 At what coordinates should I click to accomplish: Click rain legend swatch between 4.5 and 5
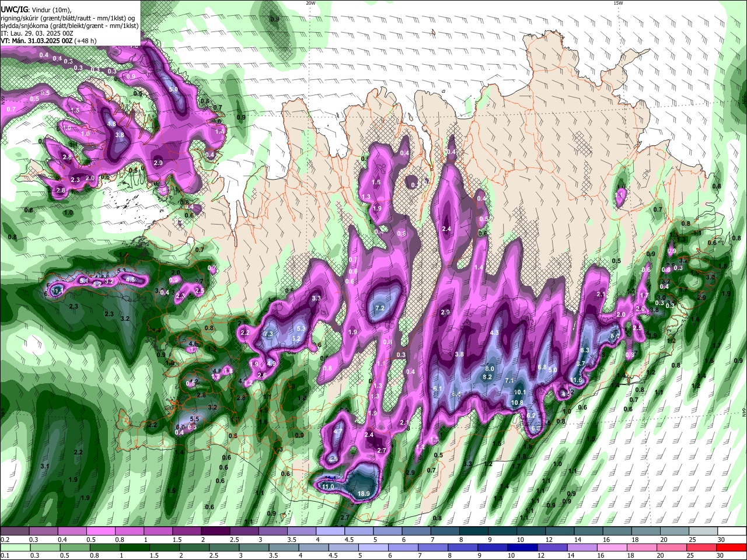[x=343, y=548]
